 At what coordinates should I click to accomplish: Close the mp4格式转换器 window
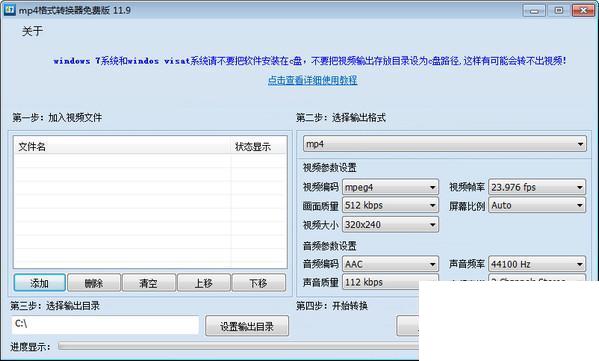pyautogui.click(x=583, y=10)
